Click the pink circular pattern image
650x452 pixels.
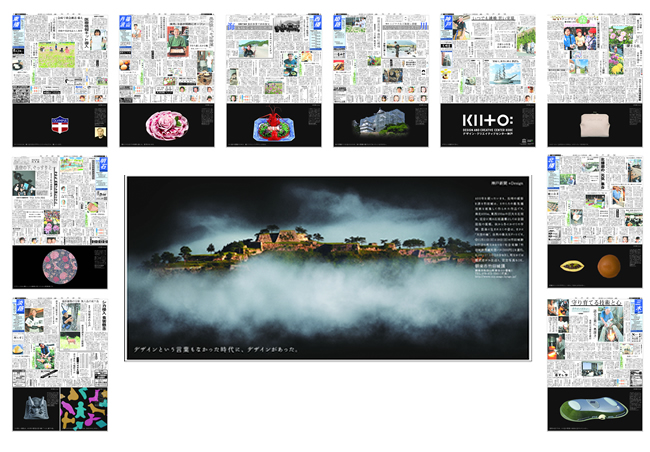click(59, 266)
